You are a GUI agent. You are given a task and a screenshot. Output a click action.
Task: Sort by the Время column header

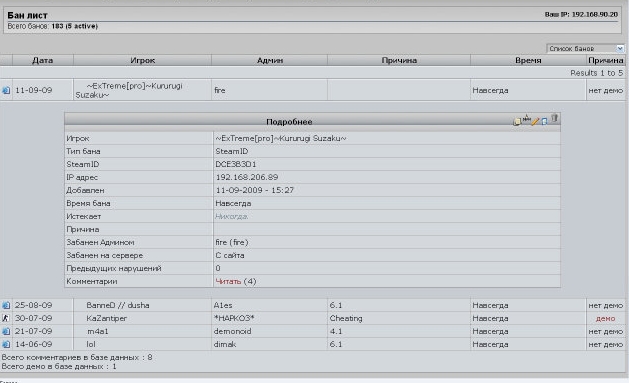528,60
